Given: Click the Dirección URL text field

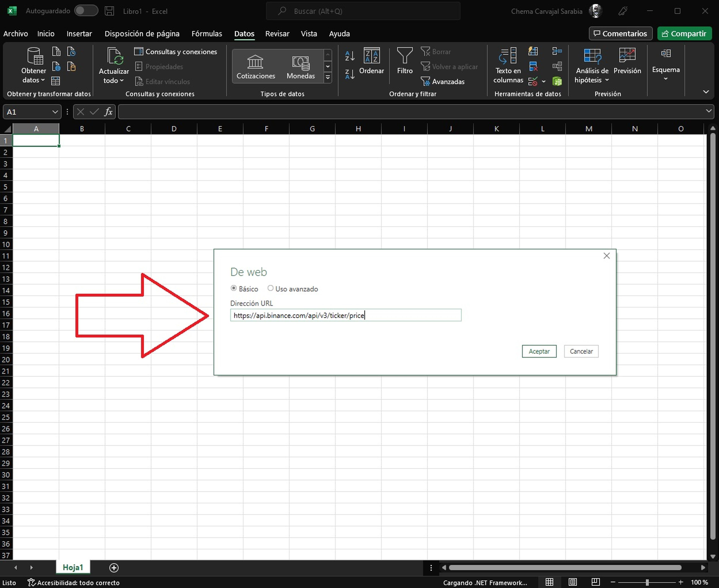Looking at the screenshot, I should tap(346, 315).
